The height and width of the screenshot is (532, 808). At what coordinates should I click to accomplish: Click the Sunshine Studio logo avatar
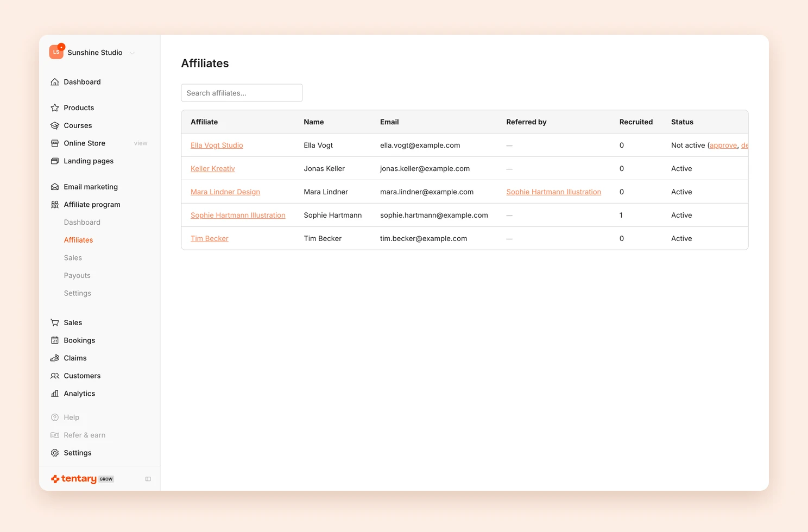tap(56, 52)
